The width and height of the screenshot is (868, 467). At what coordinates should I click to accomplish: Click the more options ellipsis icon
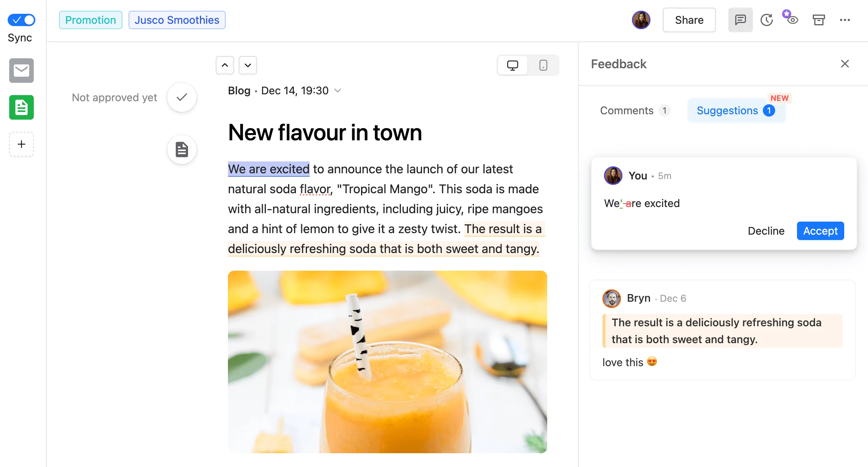[x=844, y=20]
